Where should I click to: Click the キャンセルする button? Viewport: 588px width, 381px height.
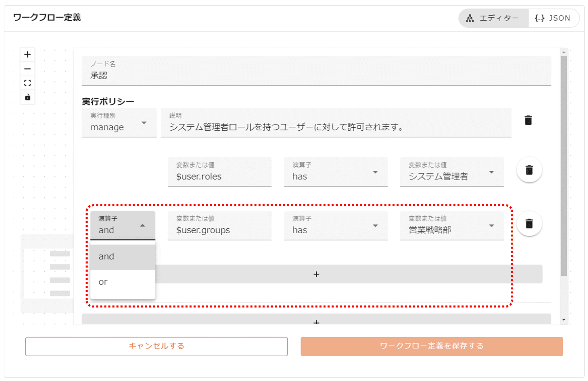(x=156, y=346)
